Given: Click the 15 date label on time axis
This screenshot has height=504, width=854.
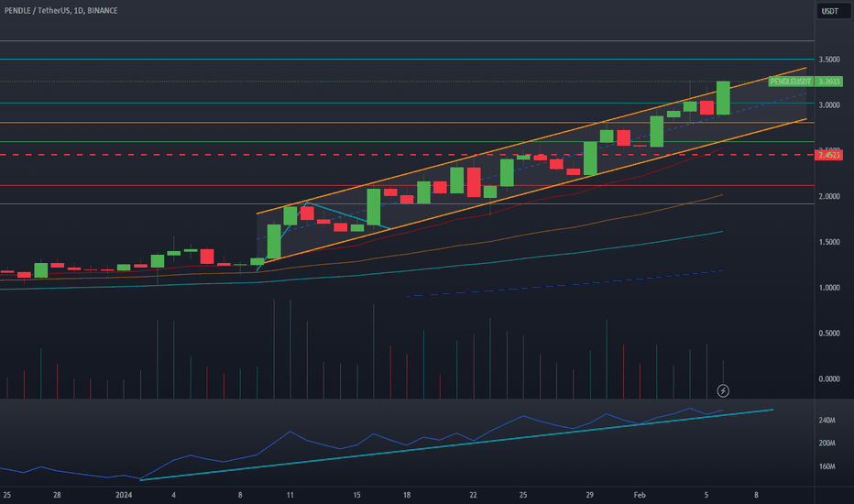Looking at the screenshot, I should click(x=356, y=495).
